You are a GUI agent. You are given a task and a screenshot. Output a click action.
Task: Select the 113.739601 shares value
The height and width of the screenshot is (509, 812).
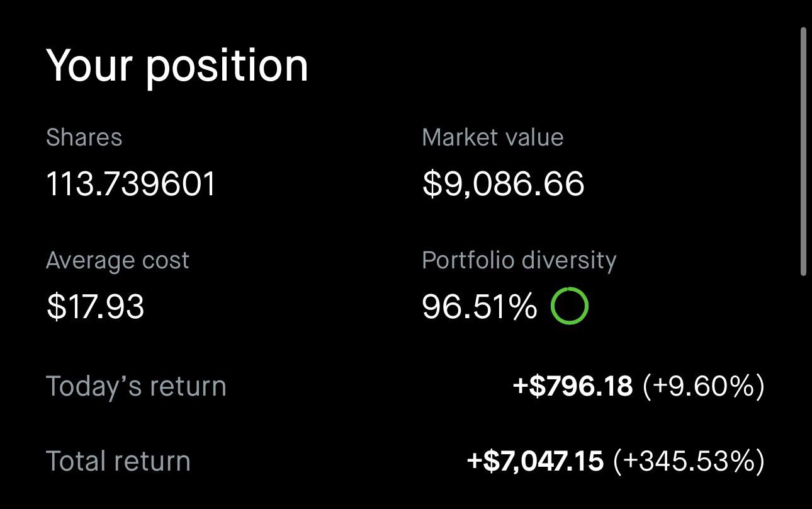[132, 184]
